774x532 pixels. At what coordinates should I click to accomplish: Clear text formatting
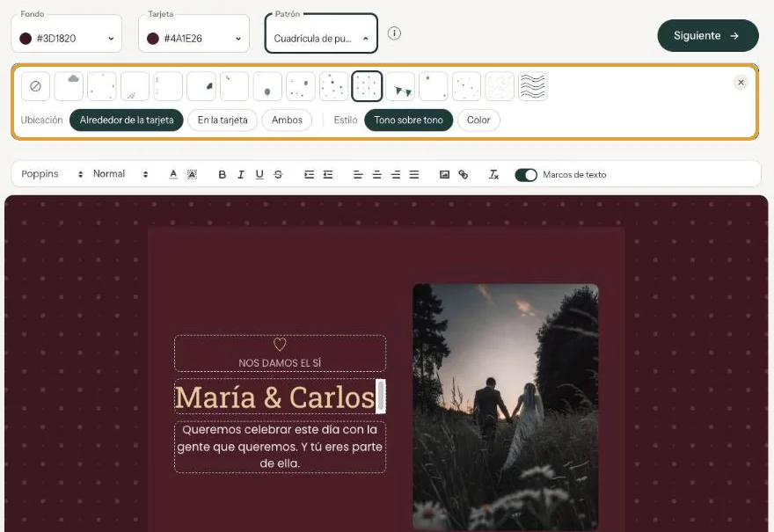493,174
